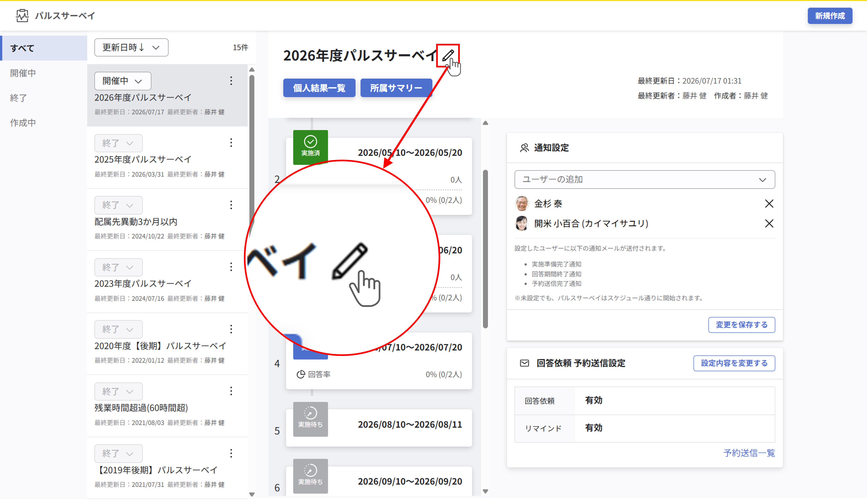
Task: Click the pulse survey logo icon
Action: coord(22,15)
